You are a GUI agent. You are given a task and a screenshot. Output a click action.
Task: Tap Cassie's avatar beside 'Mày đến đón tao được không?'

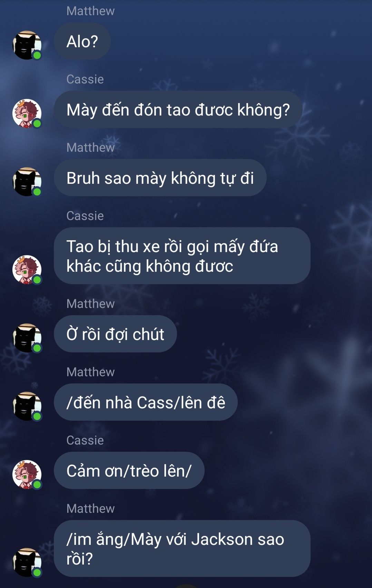[x=27, y=113]
